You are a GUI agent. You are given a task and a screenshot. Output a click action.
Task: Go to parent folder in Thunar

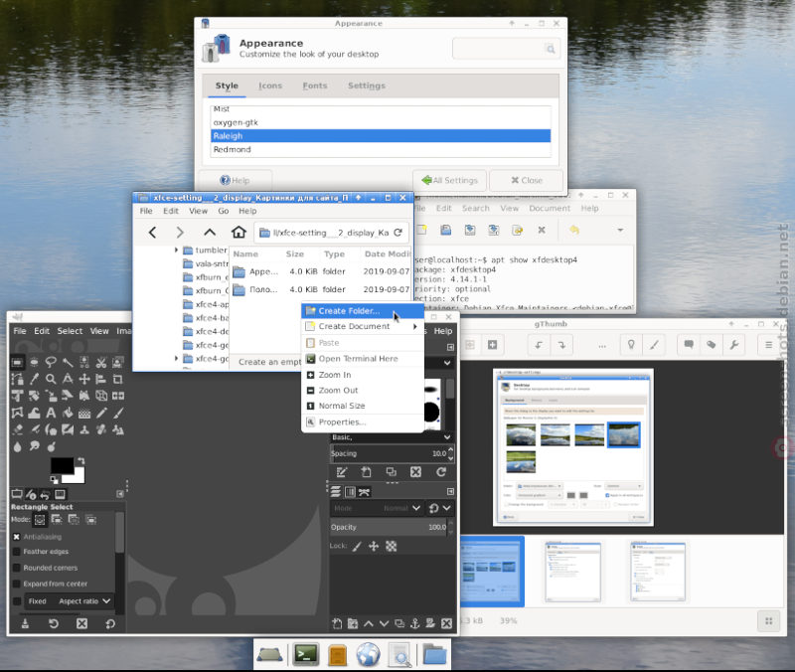pos(210,233)
